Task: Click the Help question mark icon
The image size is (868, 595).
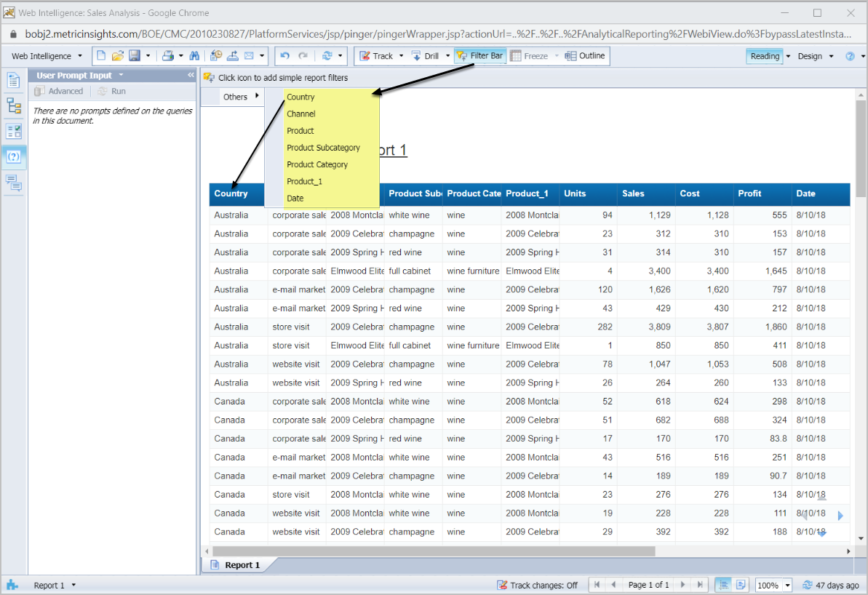Action: point(850,56)
